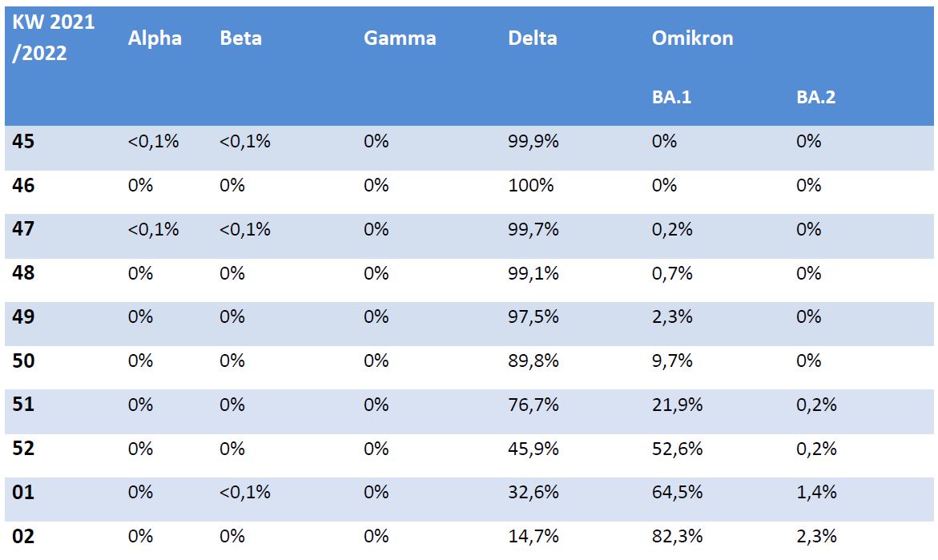Viewport: 938px width, 560px height.
Task: Click the BA.2 sub-header
Action: (815, 98)
